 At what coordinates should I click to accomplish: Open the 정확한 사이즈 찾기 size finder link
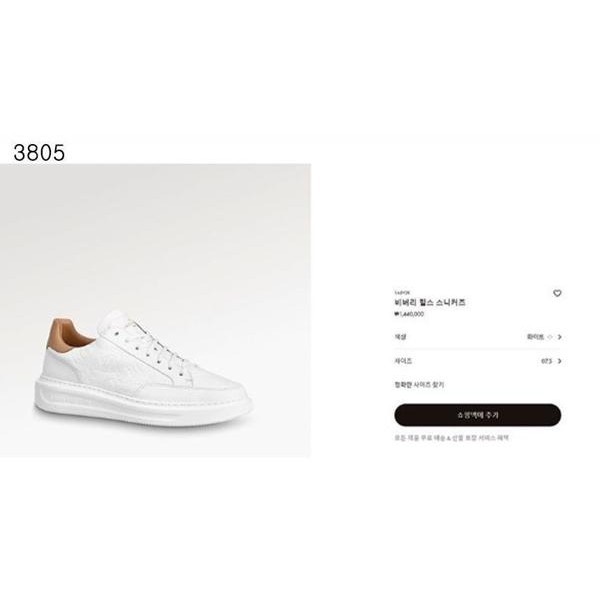click(419, 385)
